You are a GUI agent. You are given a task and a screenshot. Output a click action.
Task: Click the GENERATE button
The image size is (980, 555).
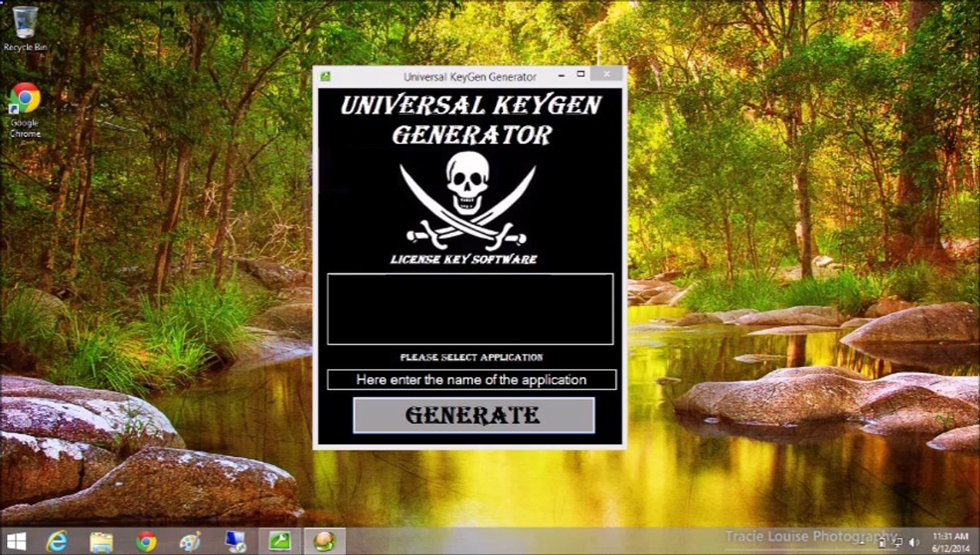click(x=474, y=415)
